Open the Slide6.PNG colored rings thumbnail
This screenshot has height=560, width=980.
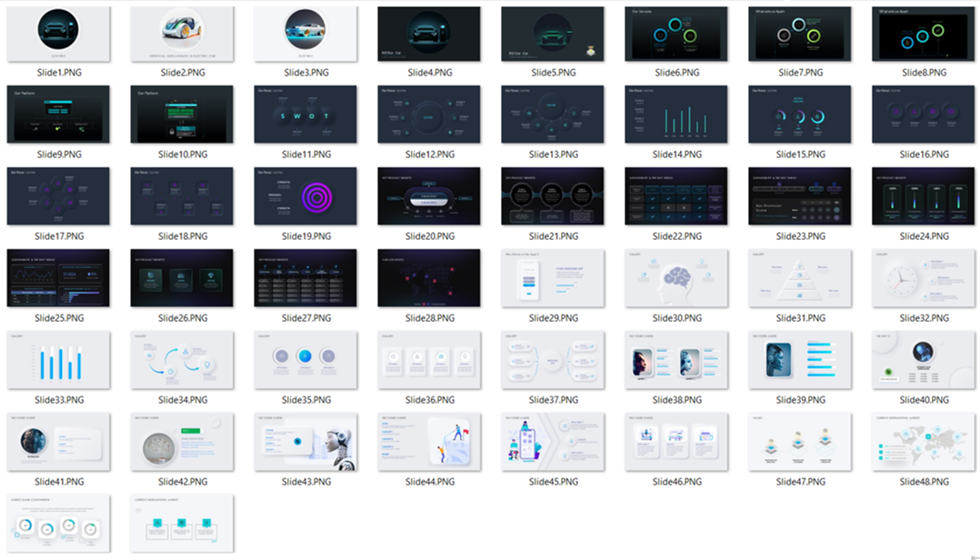(676, 35)
